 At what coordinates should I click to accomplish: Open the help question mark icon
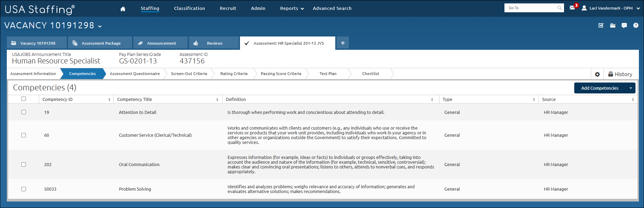tap(636, 25)
